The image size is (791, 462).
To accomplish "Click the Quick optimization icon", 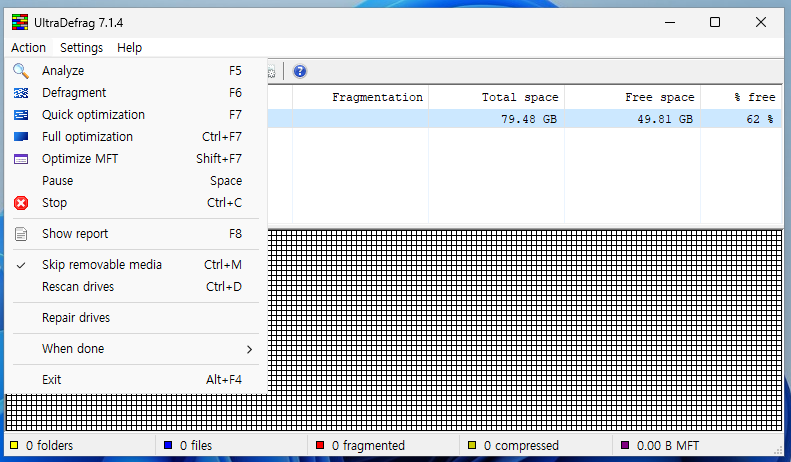I will [21, 115].
